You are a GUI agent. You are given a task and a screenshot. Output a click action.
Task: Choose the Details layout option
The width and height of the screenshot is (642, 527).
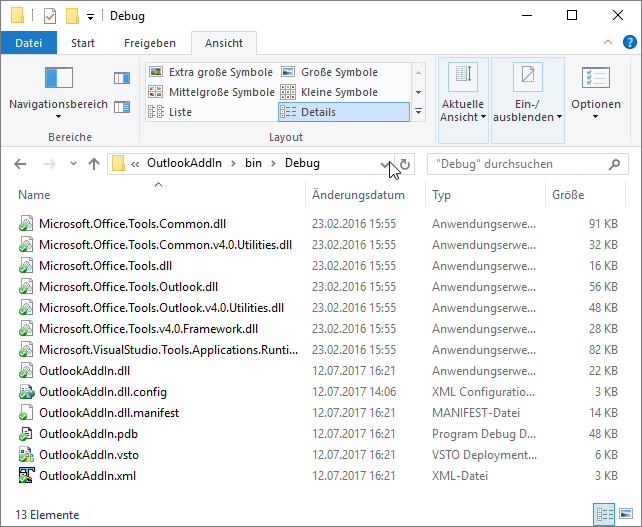344,112
